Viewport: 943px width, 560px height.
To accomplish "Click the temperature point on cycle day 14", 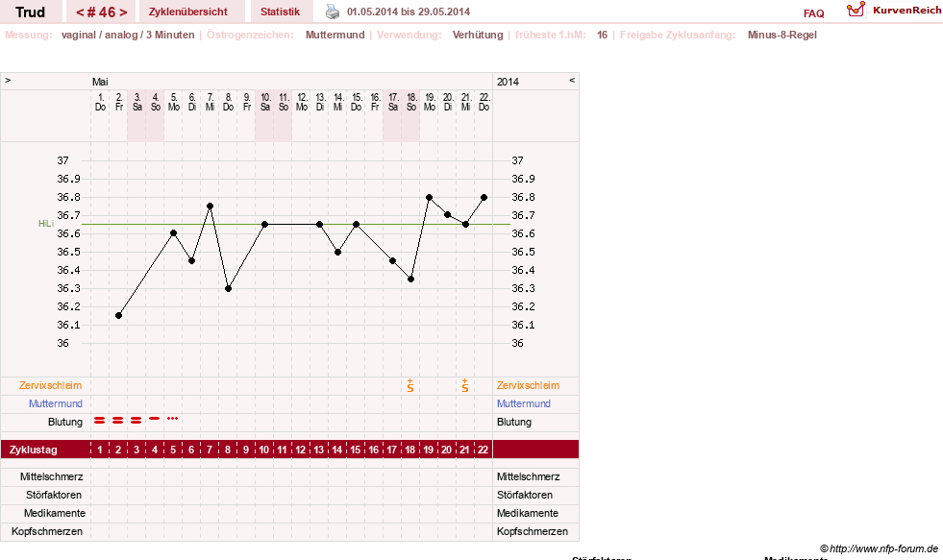I will [338, 253].
